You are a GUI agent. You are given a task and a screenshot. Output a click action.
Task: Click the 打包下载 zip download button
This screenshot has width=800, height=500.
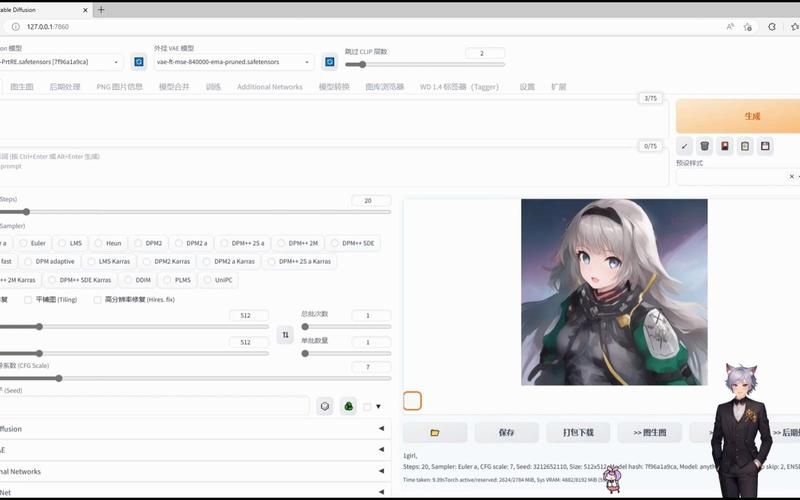coord(578,433)
